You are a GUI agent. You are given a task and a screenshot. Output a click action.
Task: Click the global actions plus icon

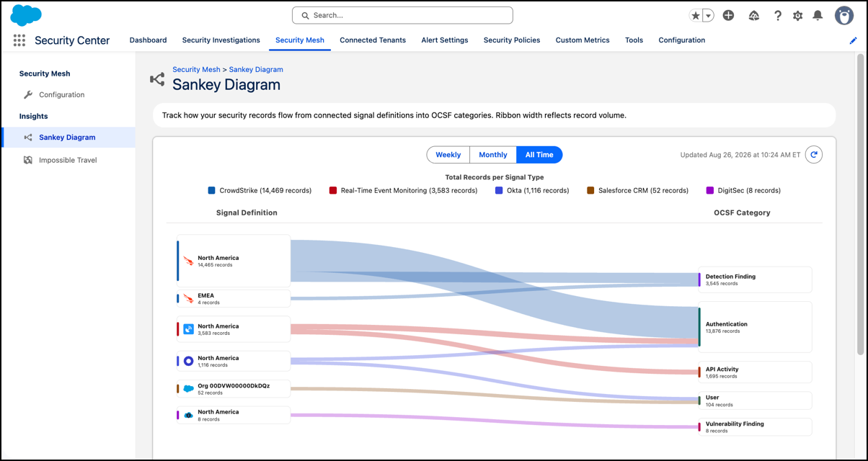point(728,15)
